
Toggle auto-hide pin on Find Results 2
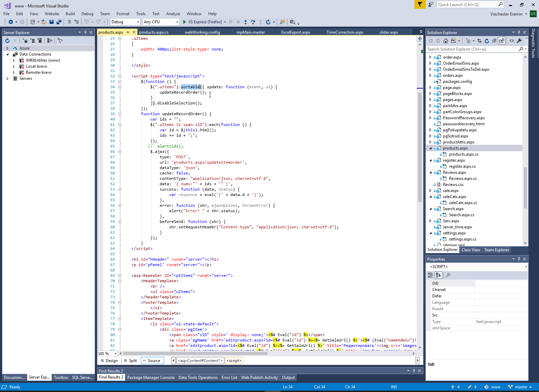point(414,371)
